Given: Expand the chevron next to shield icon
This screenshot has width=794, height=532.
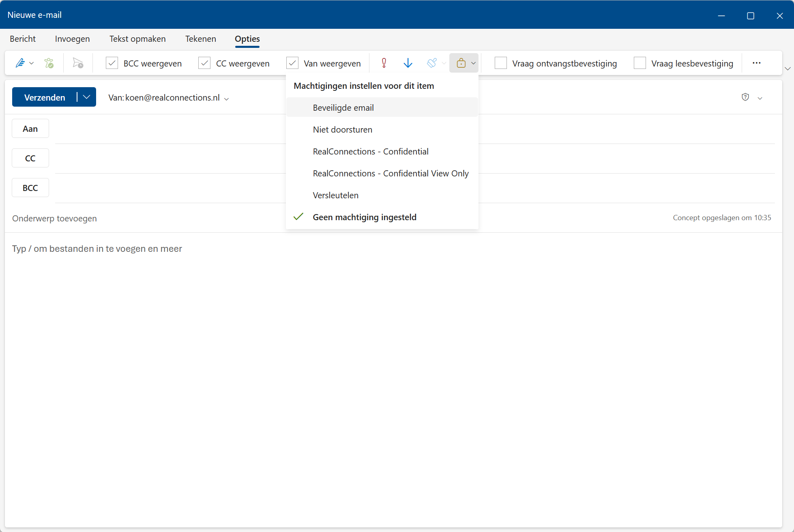Looking at the screenshot, I should pyautogui.click(x=760, y=98).
